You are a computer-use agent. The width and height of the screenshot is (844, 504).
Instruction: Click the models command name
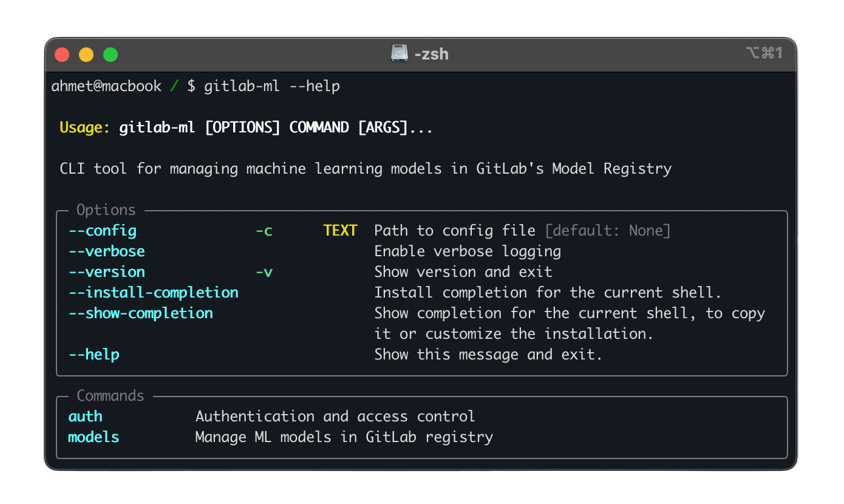pyautogui.click(x=94, y=437)
